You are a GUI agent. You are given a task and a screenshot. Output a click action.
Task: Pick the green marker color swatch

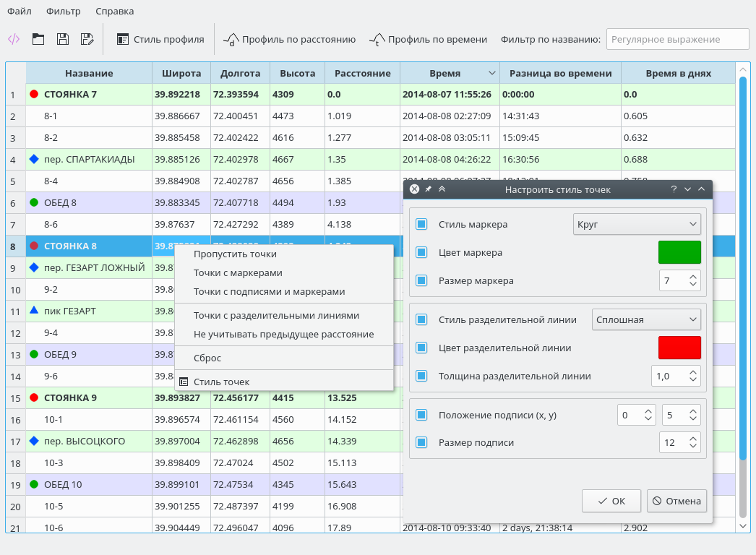point(679,252)
